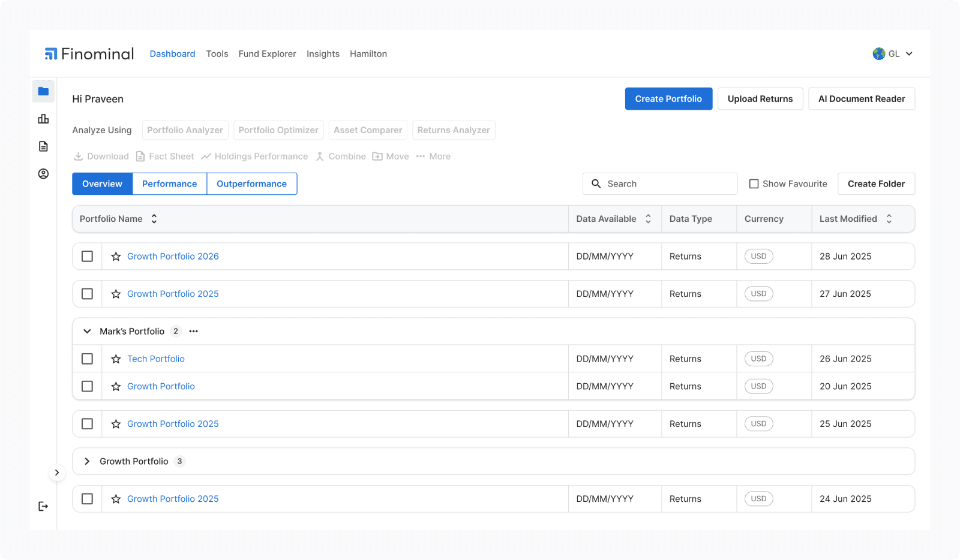Open Hamilton in top navigation
The height and width of the screenshot is (560, 960).
pos(368,54)
